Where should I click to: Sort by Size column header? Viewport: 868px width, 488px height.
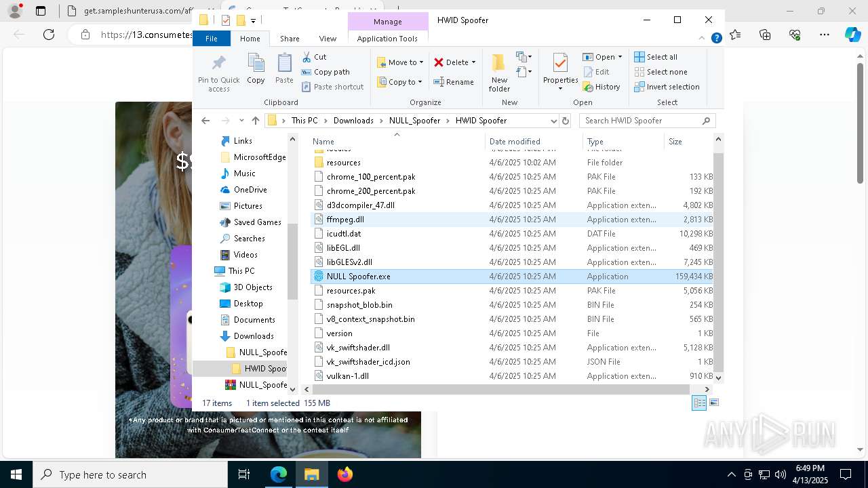[688, 142]
